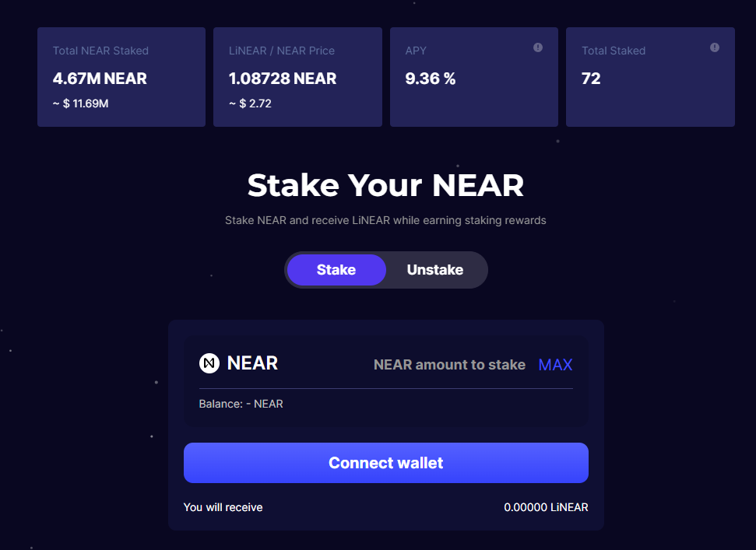Click the 4.67M NEAR value
The image size is (756, 550).
pyautogui.click(x=100, y=79)
